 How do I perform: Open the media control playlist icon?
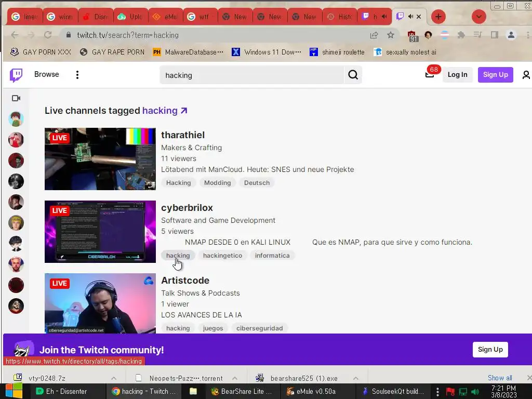[478, 35]
